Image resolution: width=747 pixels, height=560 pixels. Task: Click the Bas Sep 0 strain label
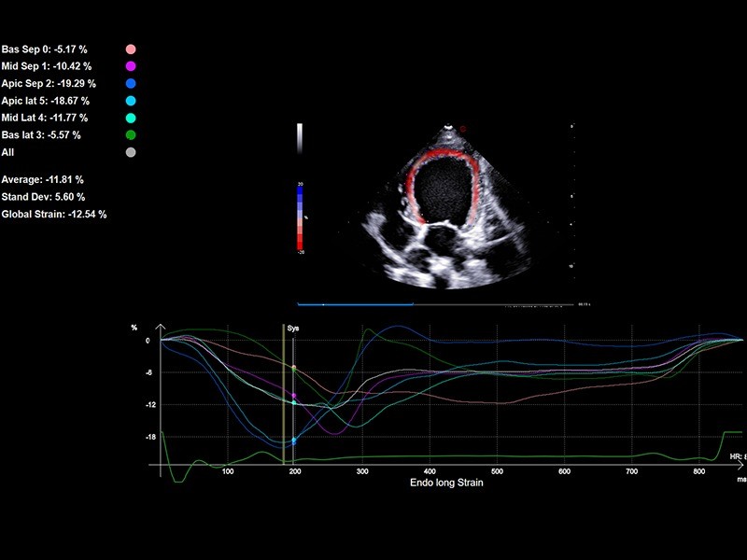pos(44,49)
